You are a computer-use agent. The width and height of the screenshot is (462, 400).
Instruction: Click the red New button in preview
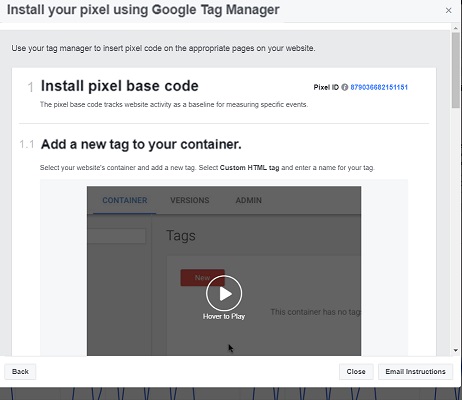[x=202, y=278]
